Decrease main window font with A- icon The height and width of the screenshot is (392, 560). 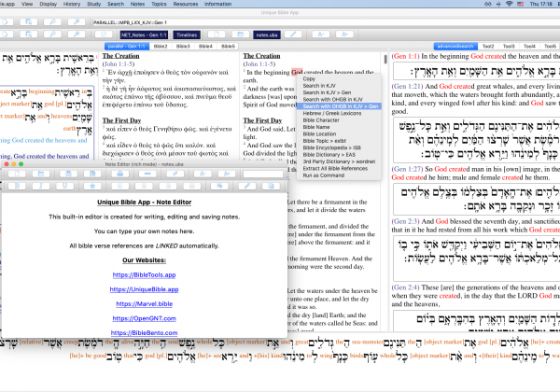[x=321, y=35]
